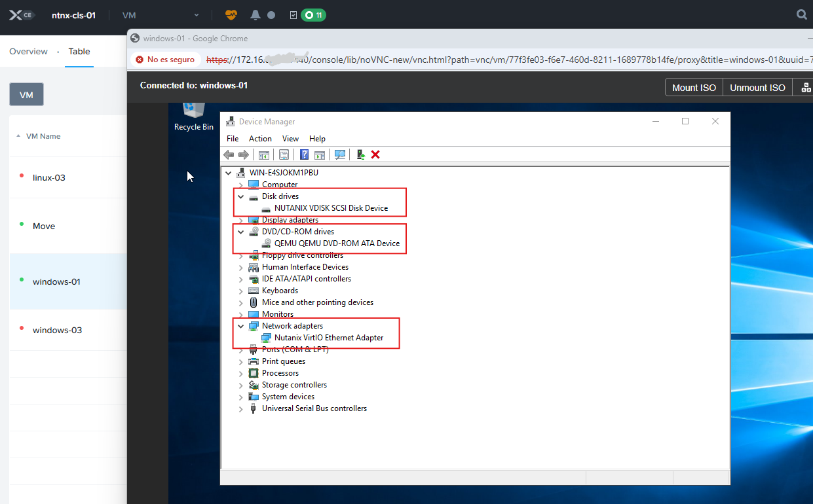This screenshot has width=813, height=504.
Task: Select Nutanix VirtIO Ethernet Adapter device
Action: point(329,338)
